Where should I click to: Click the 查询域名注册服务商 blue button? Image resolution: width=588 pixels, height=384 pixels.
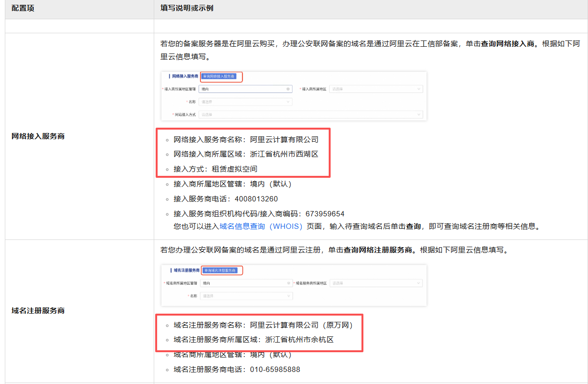(x=220, y=270)
